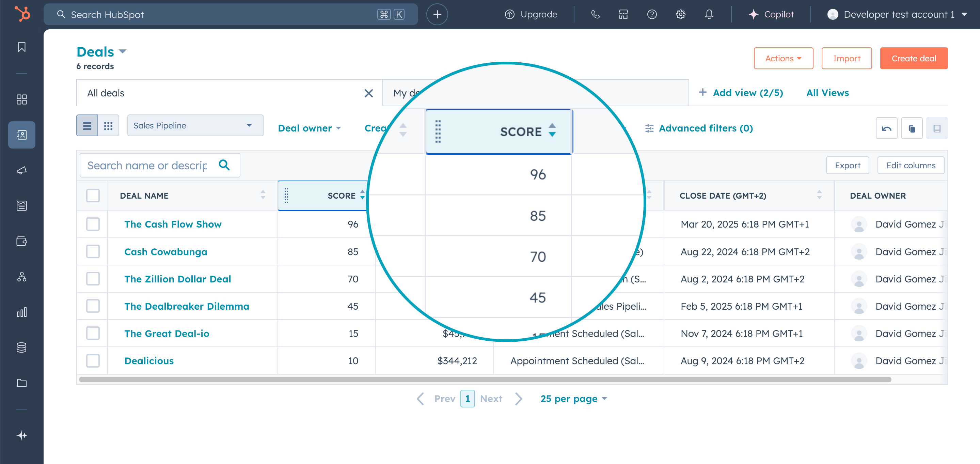Click the SCORE column drag handle
The image size is (980, 464).
286,196
